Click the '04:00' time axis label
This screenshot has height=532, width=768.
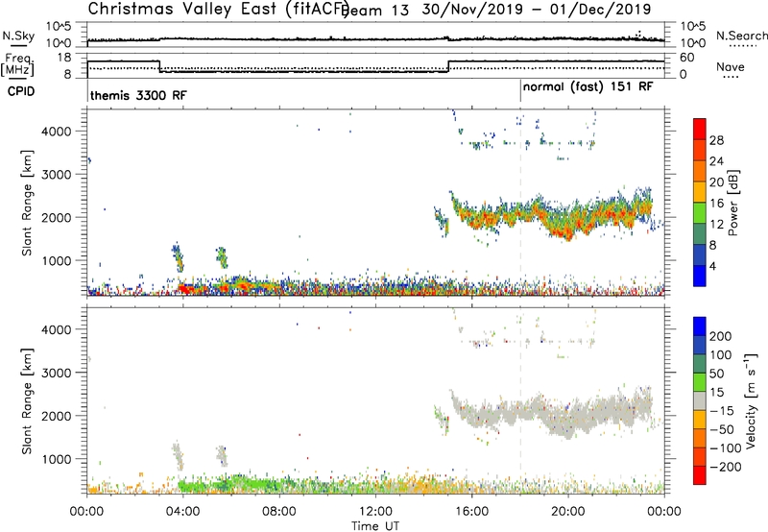pyautogui.click(x=183, y=512)
